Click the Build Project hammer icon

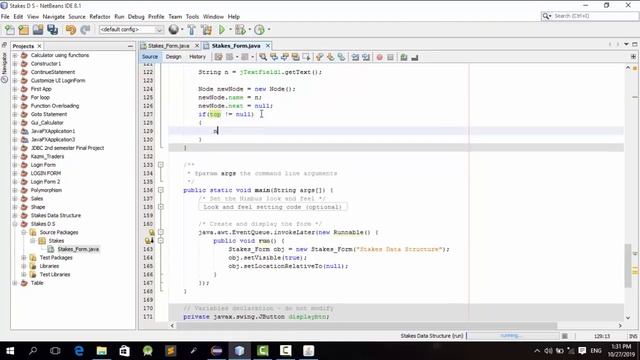(x=191, y=30)
